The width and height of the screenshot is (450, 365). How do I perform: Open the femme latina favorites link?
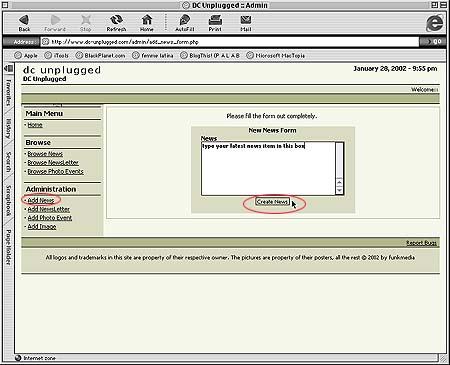(153, 55)
